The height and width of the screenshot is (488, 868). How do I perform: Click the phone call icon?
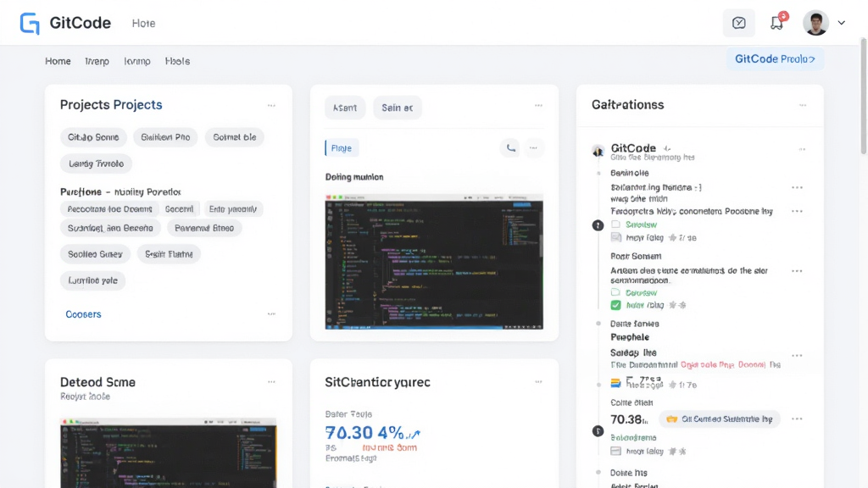point(510,147)
